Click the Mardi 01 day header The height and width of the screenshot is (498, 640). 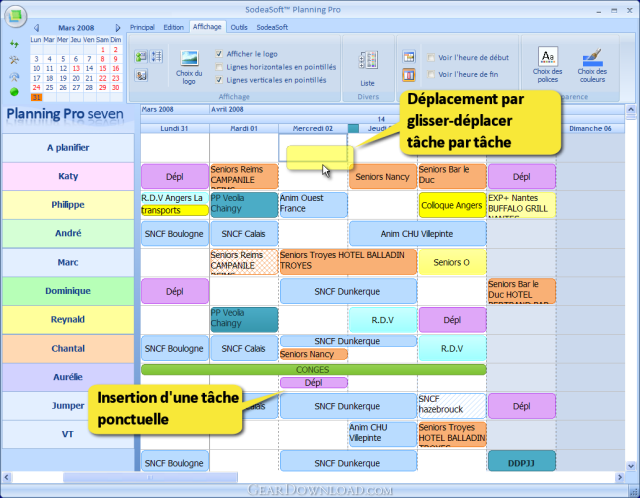244,129
